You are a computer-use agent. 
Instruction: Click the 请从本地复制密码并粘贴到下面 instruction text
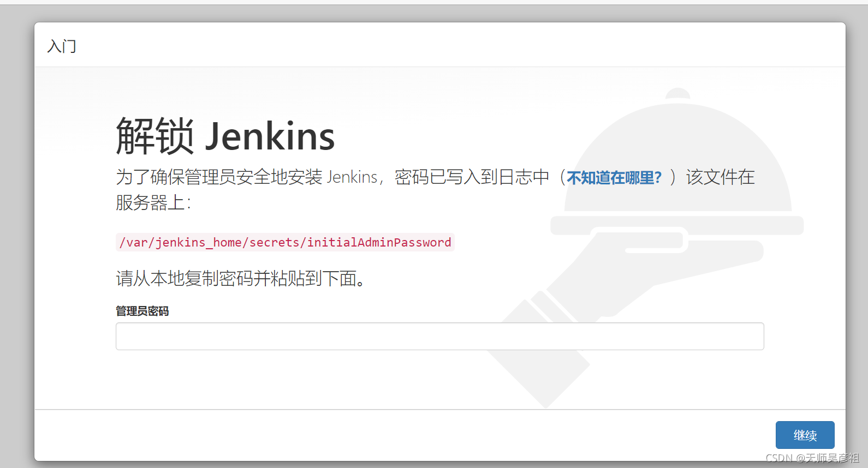pyautogui.click(x=240, y=279)
